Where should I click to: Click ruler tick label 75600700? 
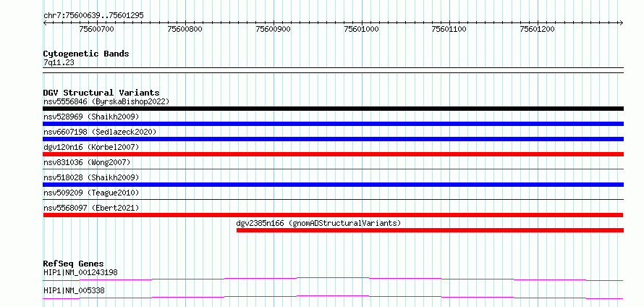click(x=97, y=29)
